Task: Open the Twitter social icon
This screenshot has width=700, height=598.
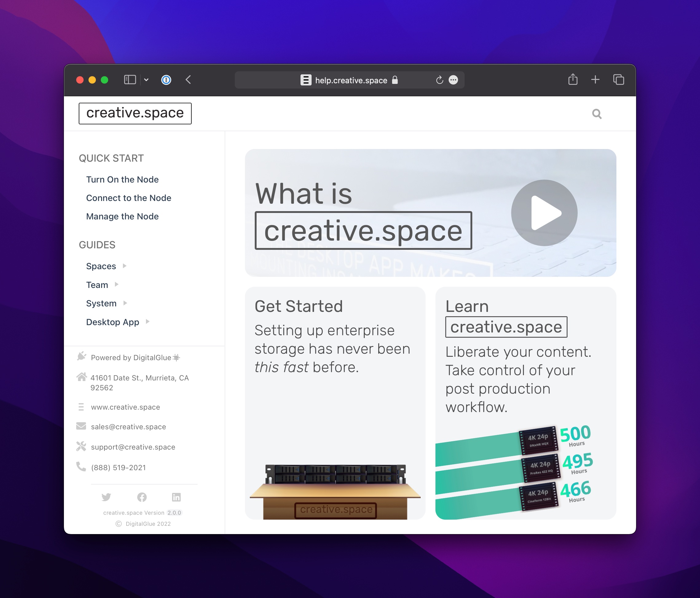Action: (x=106, y=497)
